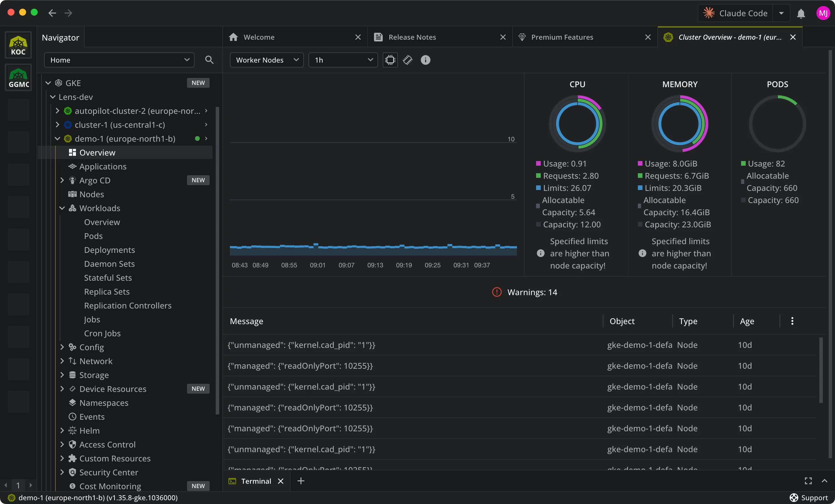Collapse the Workloads tree section
This screenshot has width=835, height=504.
click(62, 208)
